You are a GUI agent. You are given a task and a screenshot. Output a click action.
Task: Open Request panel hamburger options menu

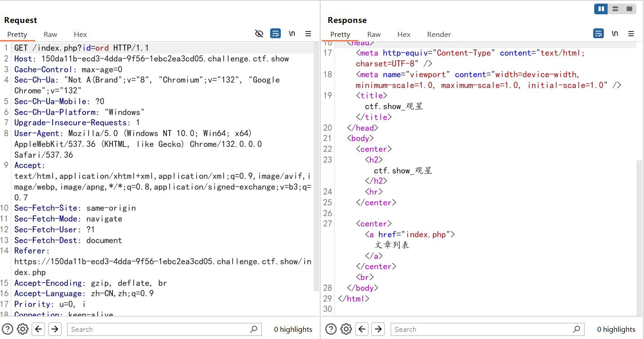pyautogui.click(x=308, y=34)
